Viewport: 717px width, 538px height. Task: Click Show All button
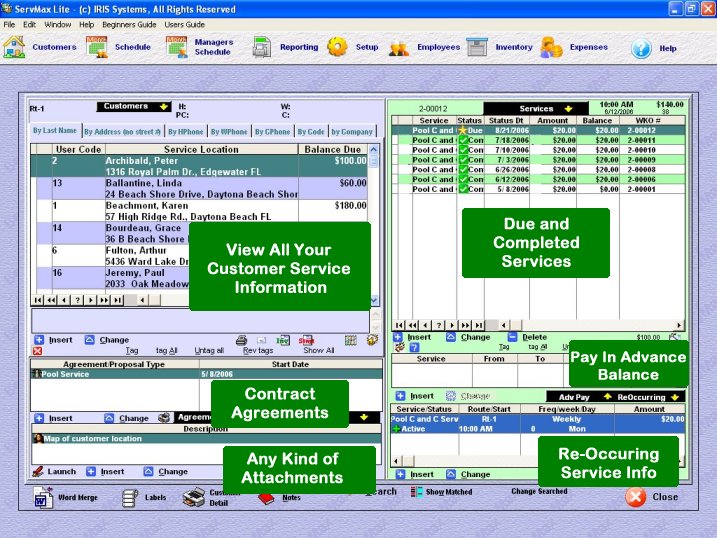[x=319, y=351]
